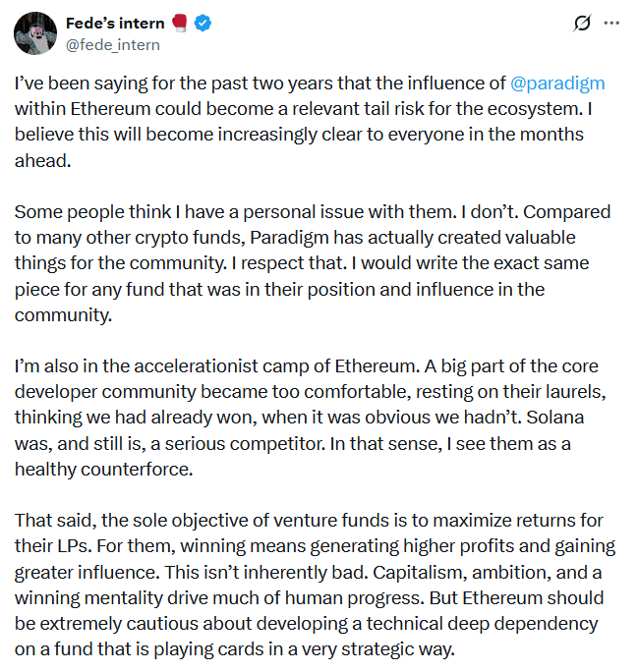Open the Grok actions icon
The width and height of the screenshot is (638, 672).
[581, 23]
